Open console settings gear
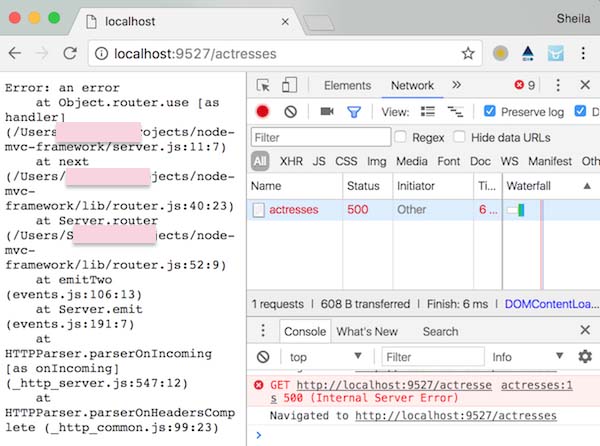The image size is (600, 446). point(585,356)
